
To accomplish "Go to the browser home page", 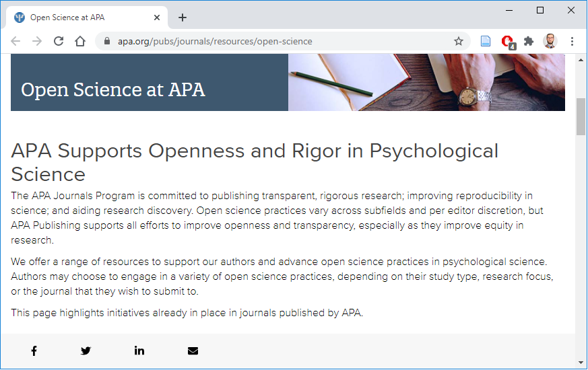I will 80,41.
